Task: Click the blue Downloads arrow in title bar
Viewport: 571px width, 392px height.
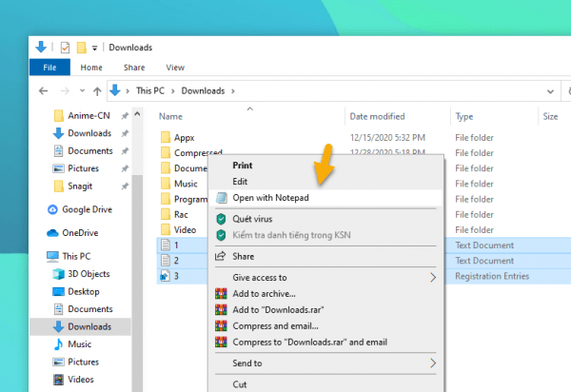Action: pos(41,47)
